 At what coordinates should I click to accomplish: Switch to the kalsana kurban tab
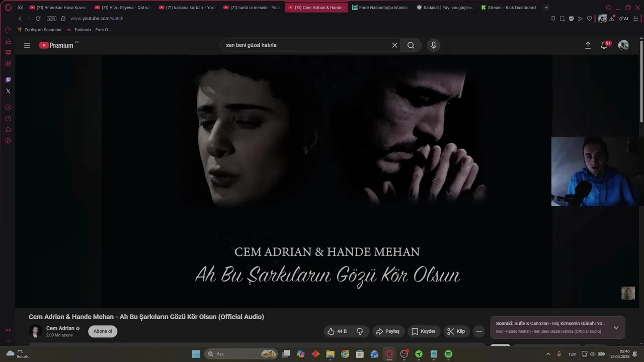187,8
